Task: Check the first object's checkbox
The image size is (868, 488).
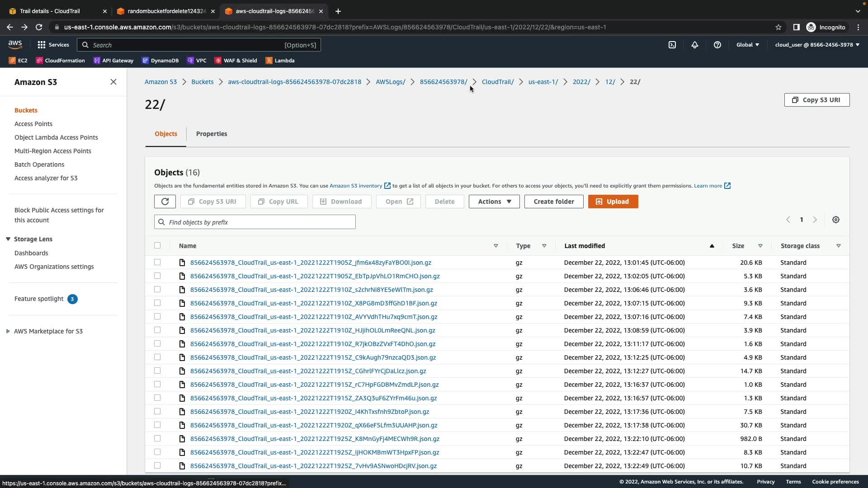Action: pos(157,262)
